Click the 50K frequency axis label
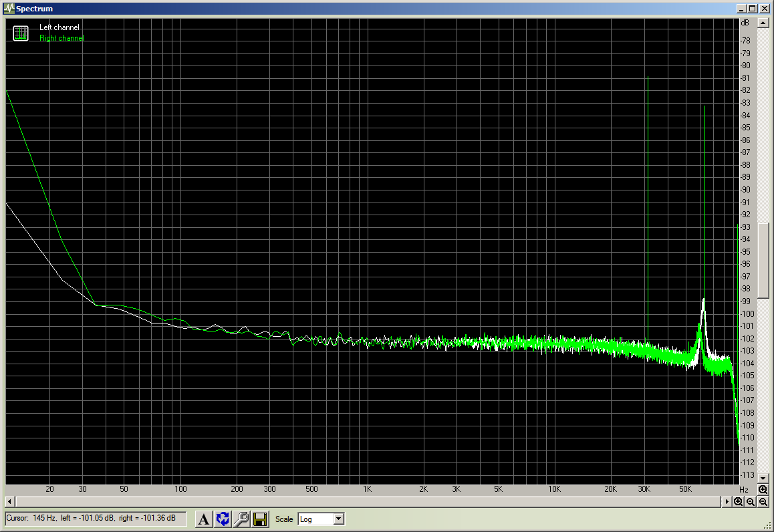This screenshot has width=774, height=532. (685, 489)
